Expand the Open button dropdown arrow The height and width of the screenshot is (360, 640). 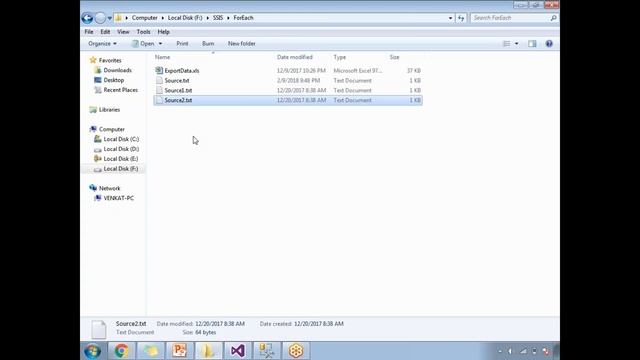160,44
